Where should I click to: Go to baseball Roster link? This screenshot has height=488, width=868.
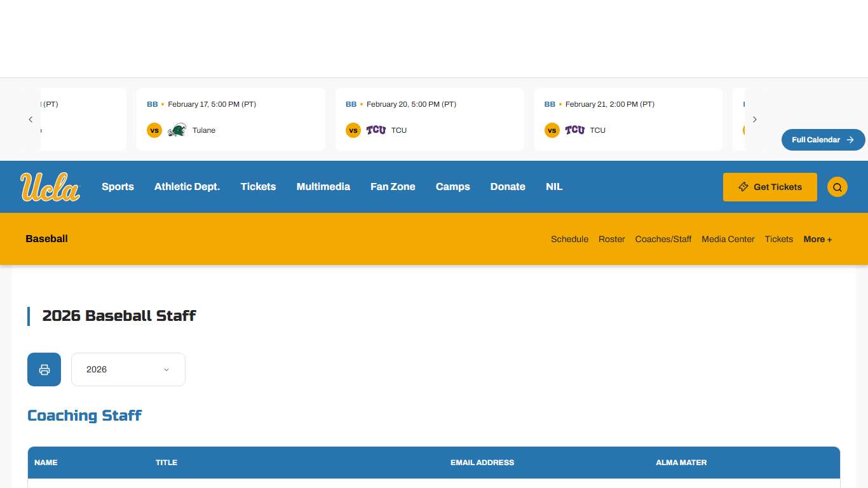click(611, 239)
